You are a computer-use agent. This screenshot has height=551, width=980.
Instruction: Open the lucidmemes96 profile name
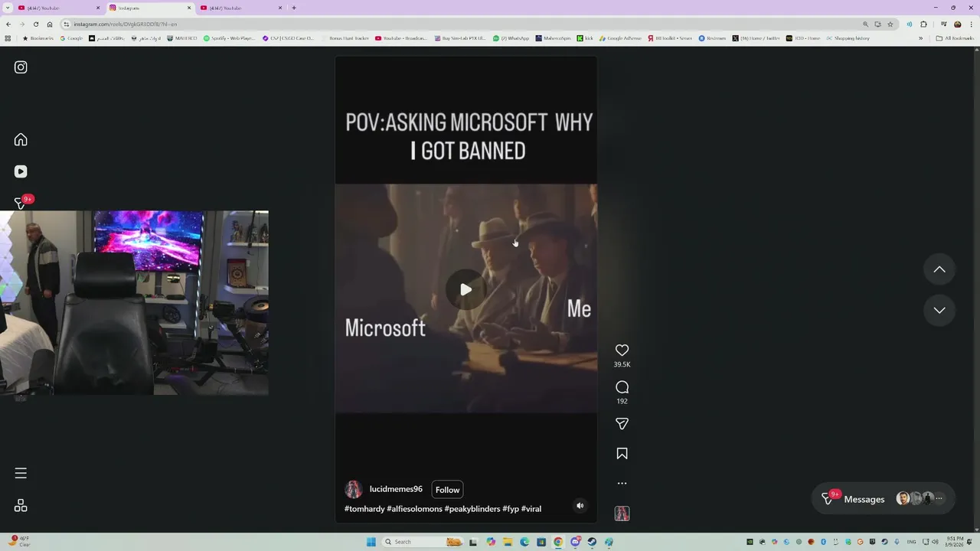396,489
